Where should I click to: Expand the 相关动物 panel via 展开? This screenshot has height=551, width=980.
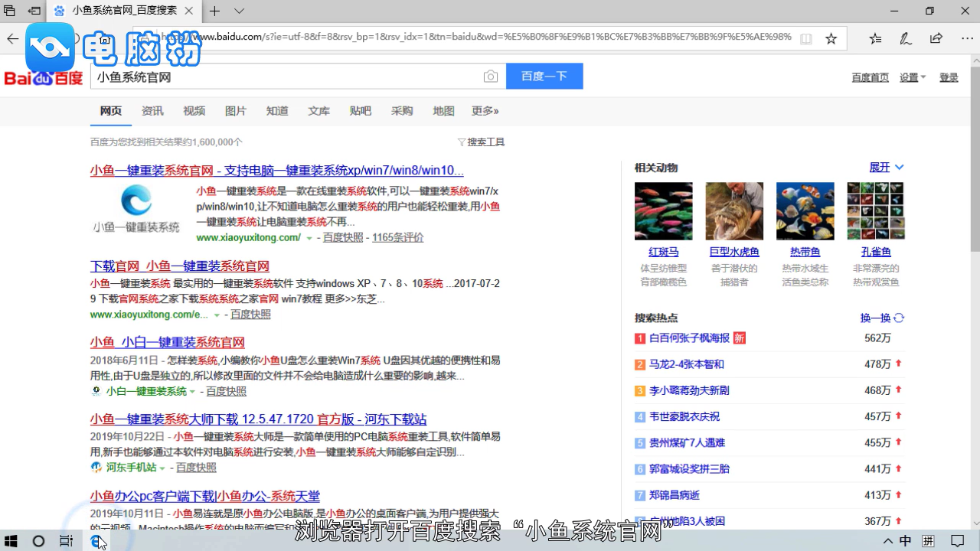pyautogui.click(x=880, y=167)
